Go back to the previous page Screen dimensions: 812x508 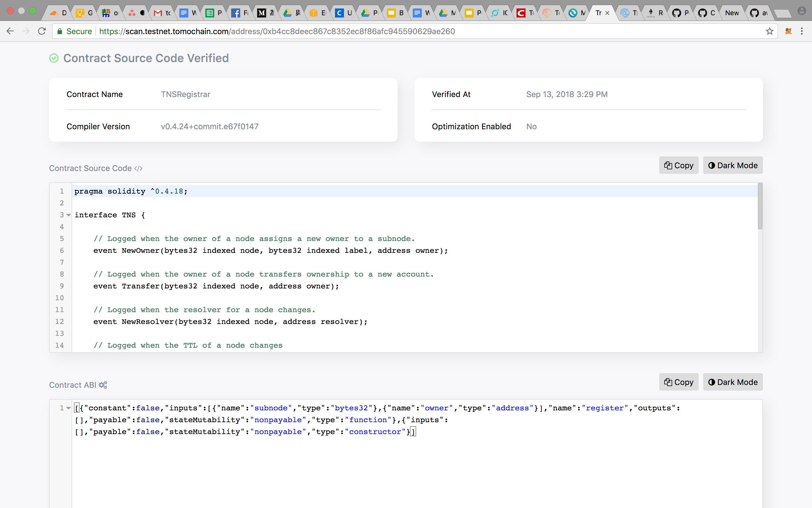(x=10, y=31)
